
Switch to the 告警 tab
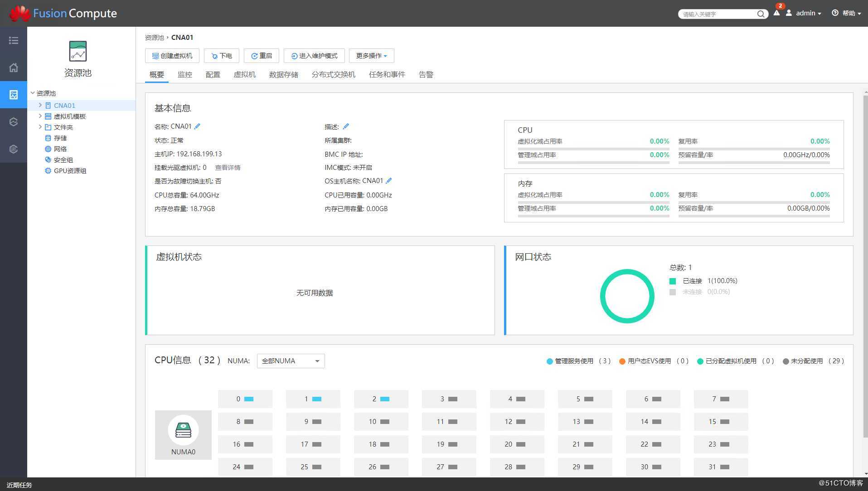pos(426,74)
